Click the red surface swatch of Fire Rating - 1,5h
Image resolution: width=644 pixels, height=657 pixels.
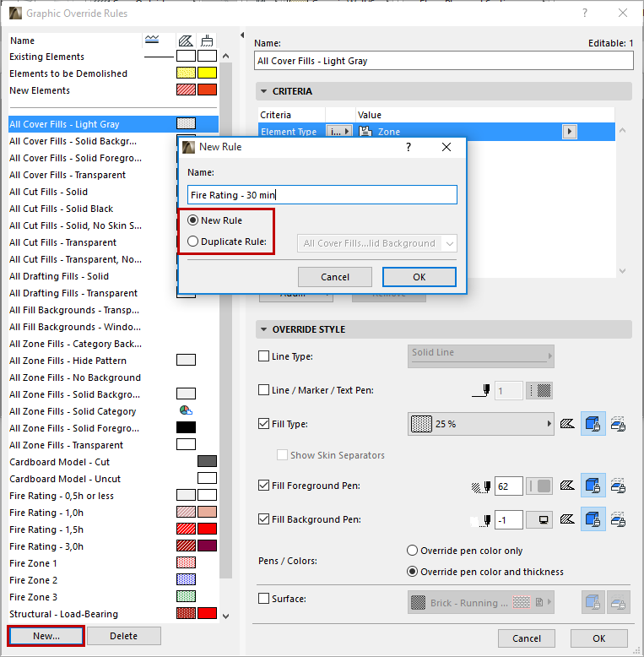(x=208, y=529)
